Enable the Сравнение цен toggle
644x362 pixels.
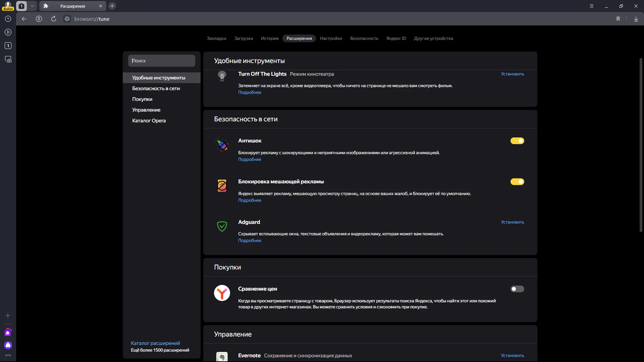[517, 289]
